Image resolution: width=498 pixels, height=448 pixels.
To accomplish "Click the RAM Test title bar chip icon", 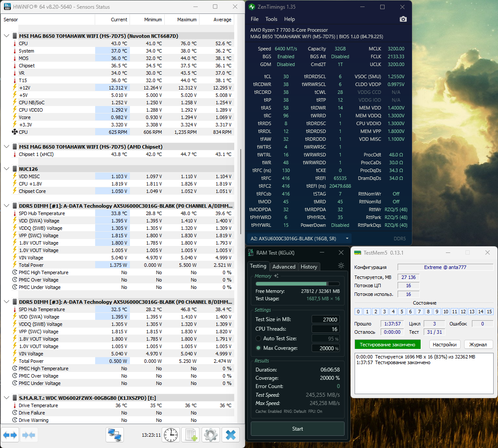I will pyautogui.click(x=251, y=253).
